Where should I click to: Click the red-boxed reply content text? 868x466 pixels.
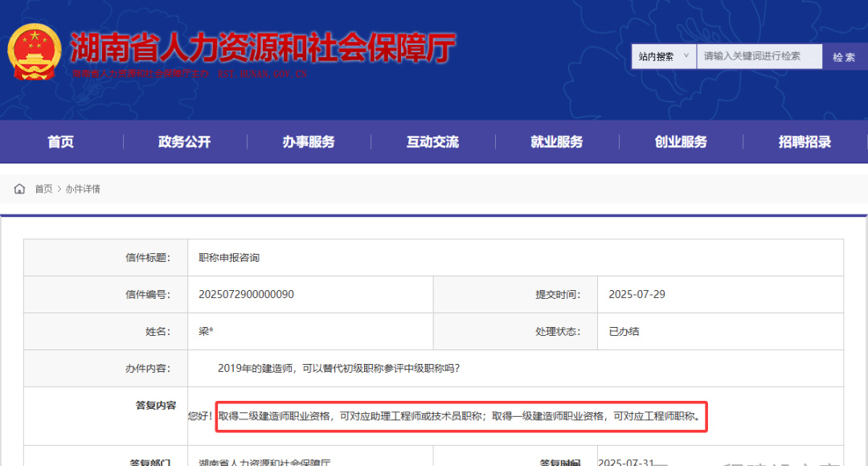tap(461, 416)
